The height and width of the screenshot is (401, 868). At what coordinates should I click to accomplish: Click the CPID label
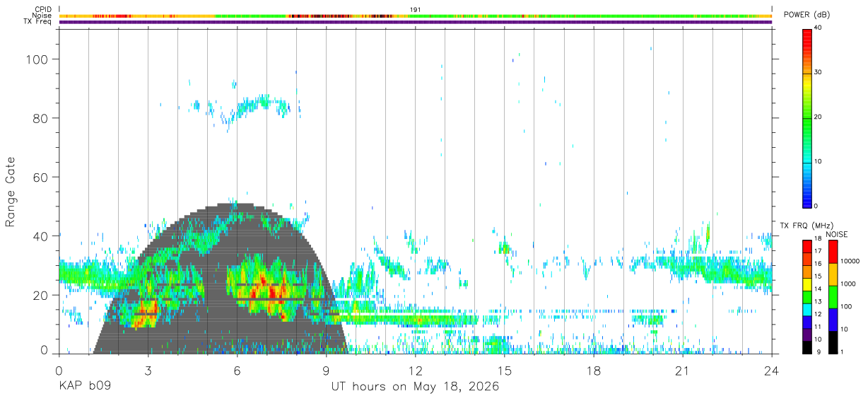pyautogui.click(x=42, y=9)
